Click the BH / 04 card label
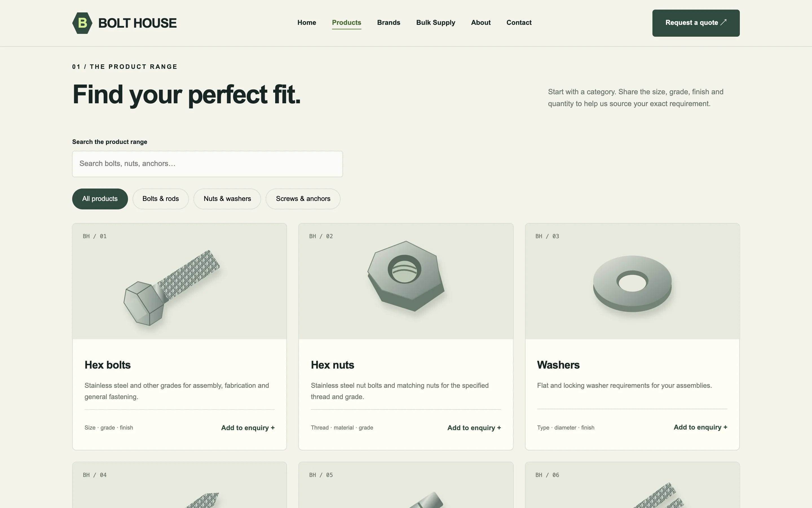The width and height of the screenshot is (812, 508). [95, 475]
